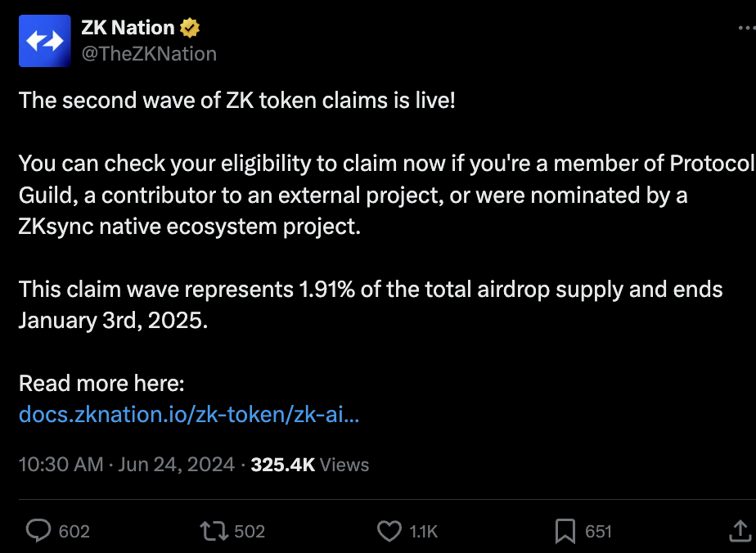Open the @TheZKNation handle link

149,54
